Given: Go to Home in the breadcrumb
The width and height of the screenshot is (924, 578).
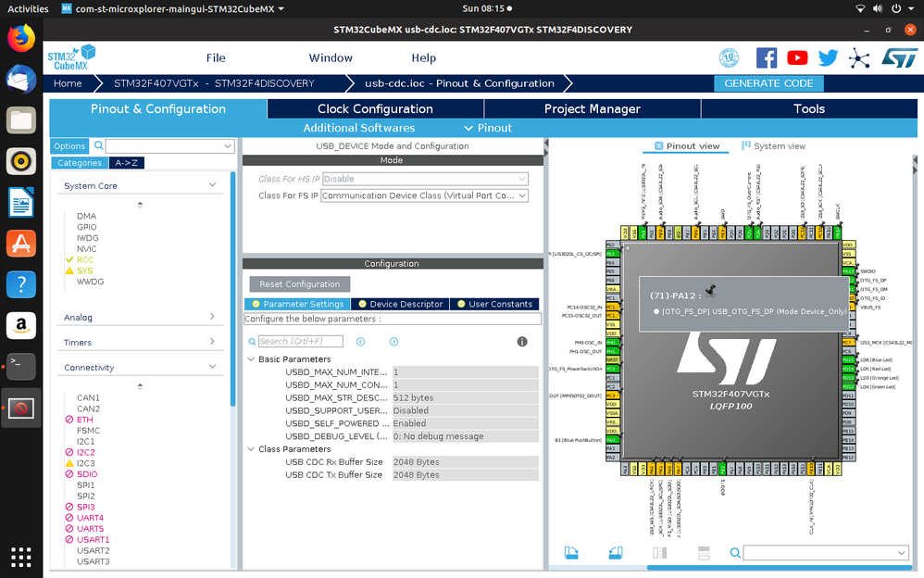Looking at the screenshot, I should [68, 83].
